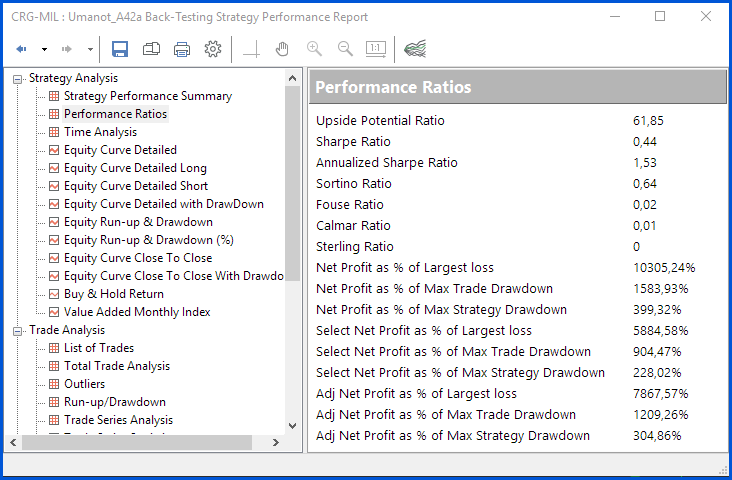Select the hand pan tool
Screen dimensions: 732x480
point(283,49)
